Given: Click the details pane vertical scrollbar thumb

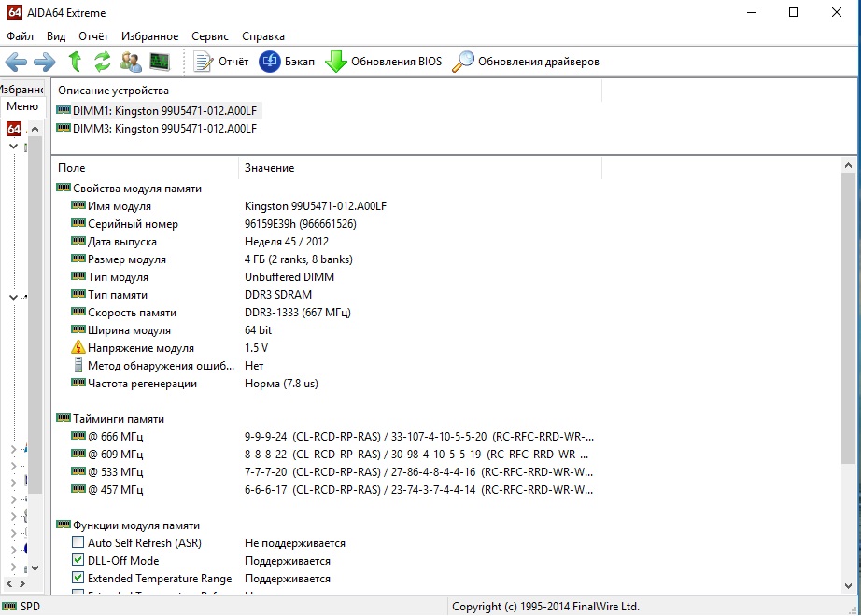Looking at the screenshot, I should pyautogui.click(x=848, y=318).
